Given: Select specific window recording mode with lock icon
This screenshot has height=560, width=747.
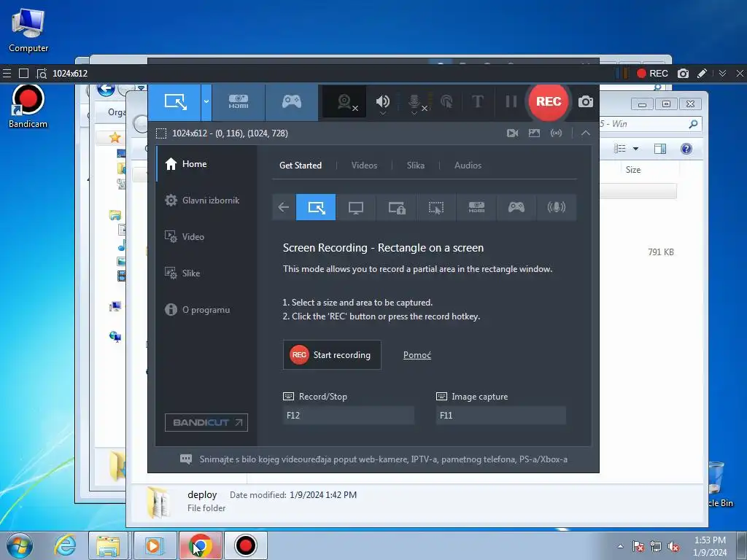Looking at the screenshot, I should pyautogui.click(x=396, y=207).
